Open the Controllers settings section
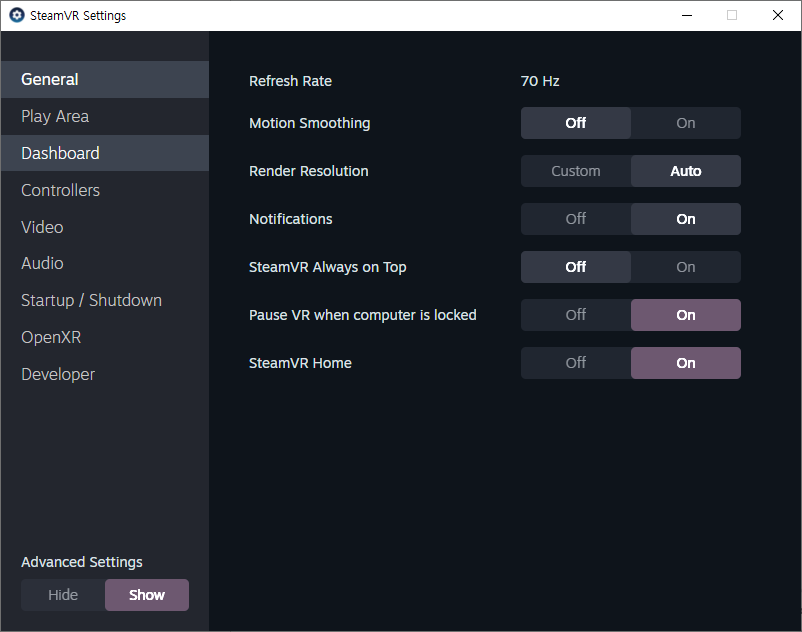The image size is (802, 632). (x=60, y=190)
